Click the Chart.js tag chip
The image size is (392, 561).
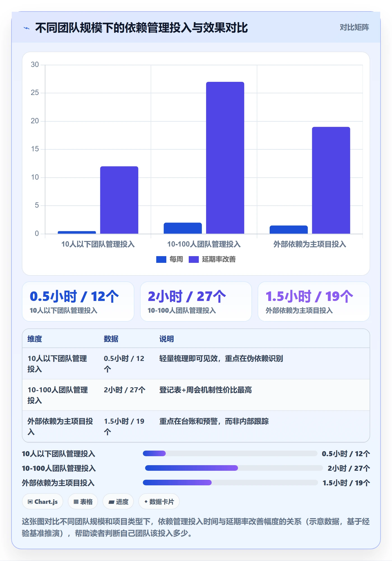43,502
